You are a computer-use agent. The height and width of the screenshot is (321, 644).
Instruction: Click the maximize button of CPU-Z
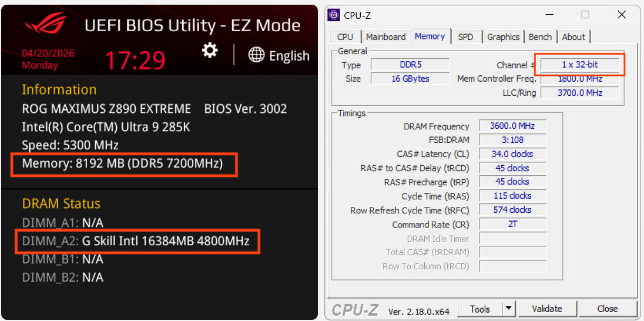(x=585, y=15)
